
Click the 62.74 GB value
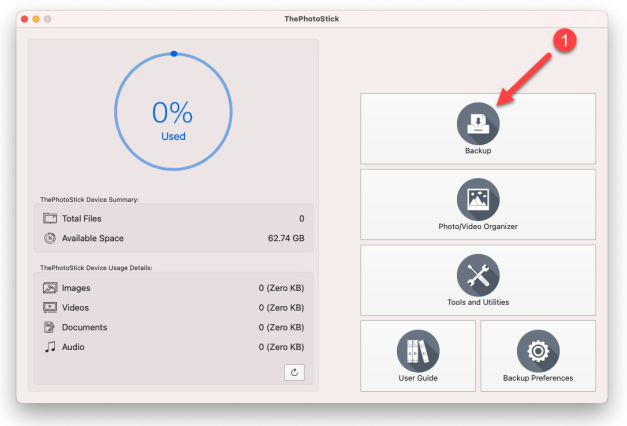coord(286,238)
